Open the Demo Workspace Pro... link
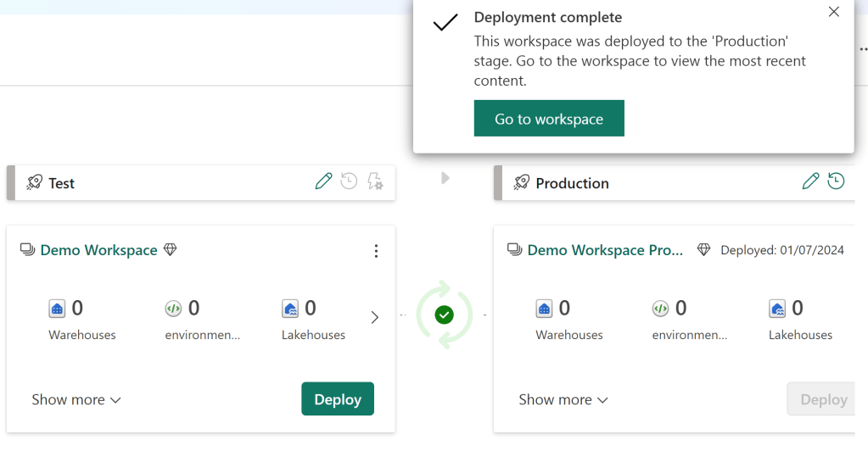This screenshot has width=868, height=468. tap(605, 250)
